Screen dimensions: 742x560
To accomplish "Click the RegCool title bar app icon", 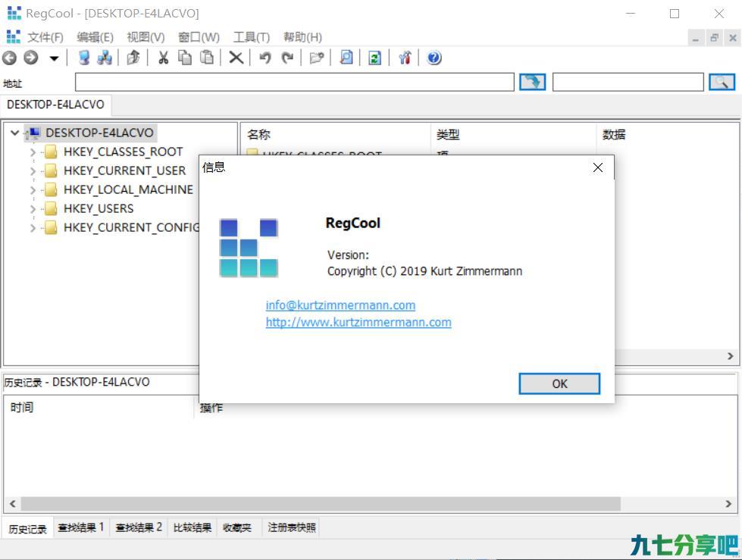I will click(x=14, y=13).
